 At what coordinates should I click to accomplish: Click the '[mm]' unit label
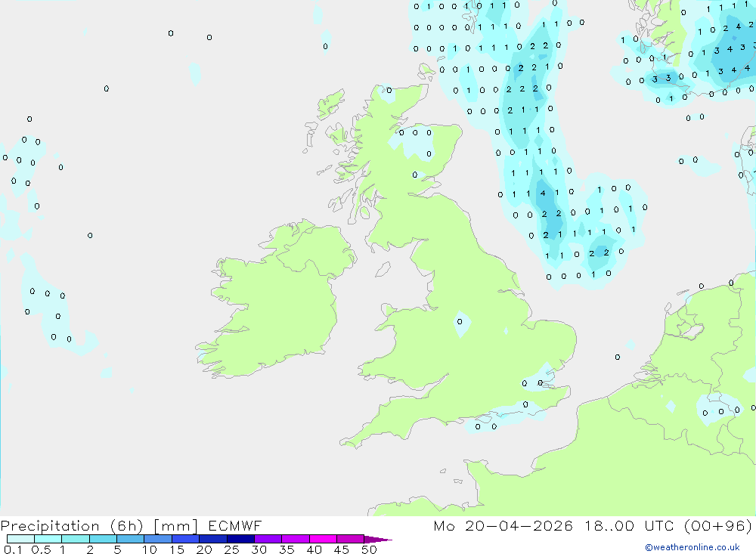point(175,526)
